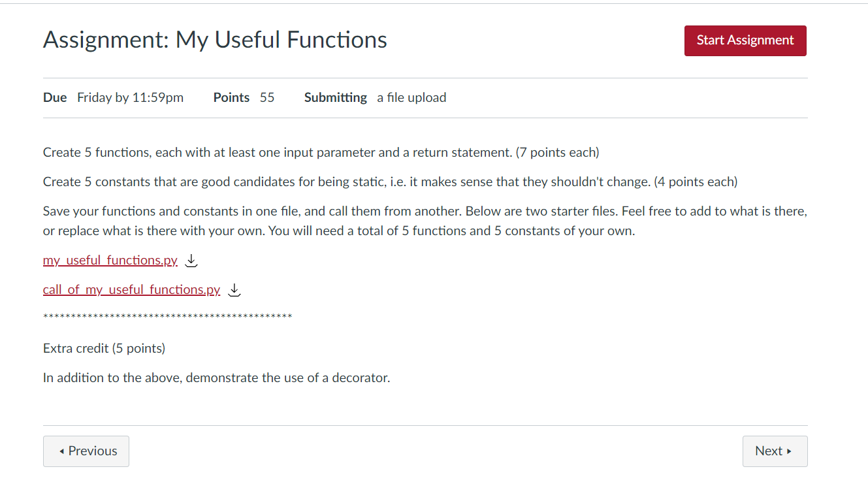View the my_useful_functions.py starter file
This screenshot has width=868, height=501.
[110, 260]
